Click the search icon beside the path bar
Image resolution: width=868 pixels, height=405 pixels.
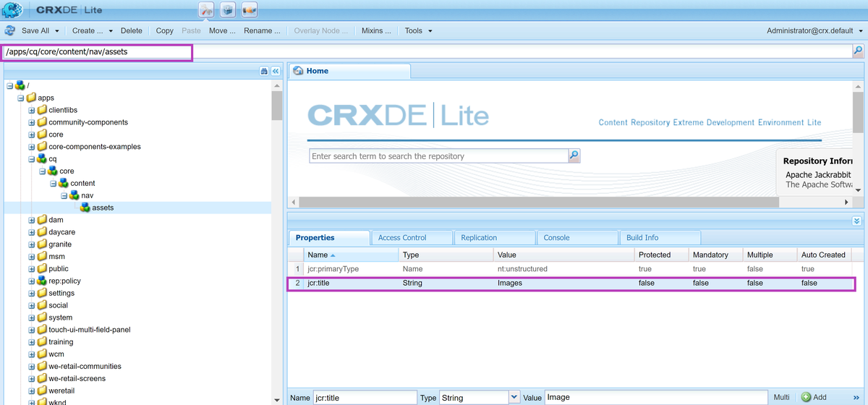click(x=858, y=51)
